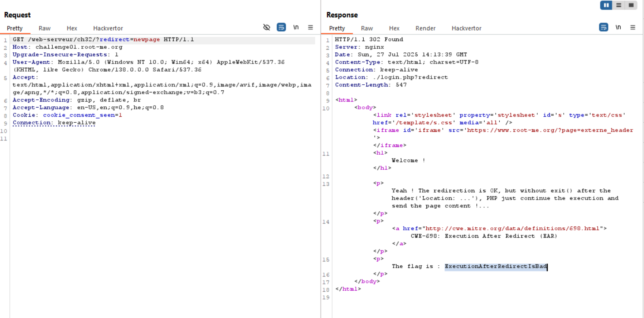This screenshot has height=318, width=644.
Task: Open the Response pane hamburger options menu
Action: click(633, 27)
